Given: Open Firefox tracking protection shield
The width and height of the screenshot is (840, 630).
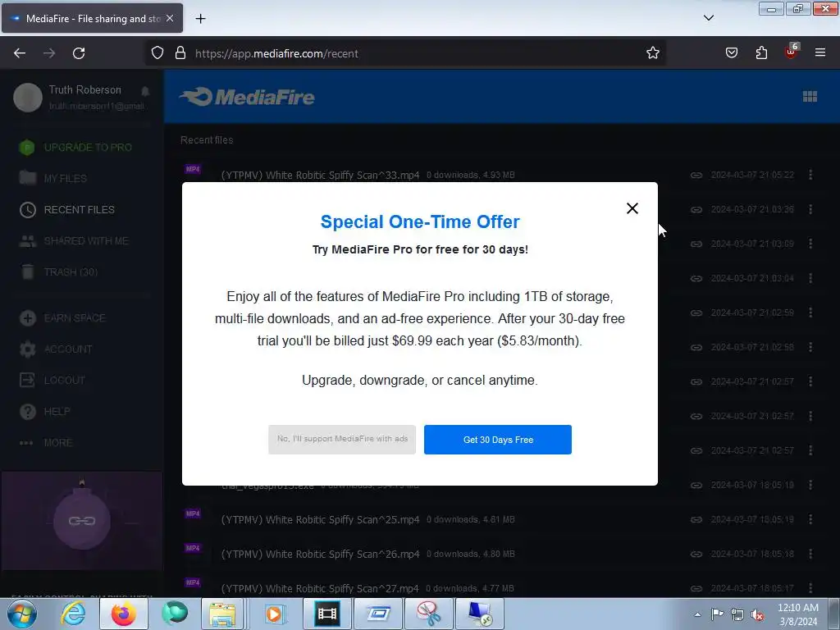Looking at the screenshot, I should click(157, 53).
